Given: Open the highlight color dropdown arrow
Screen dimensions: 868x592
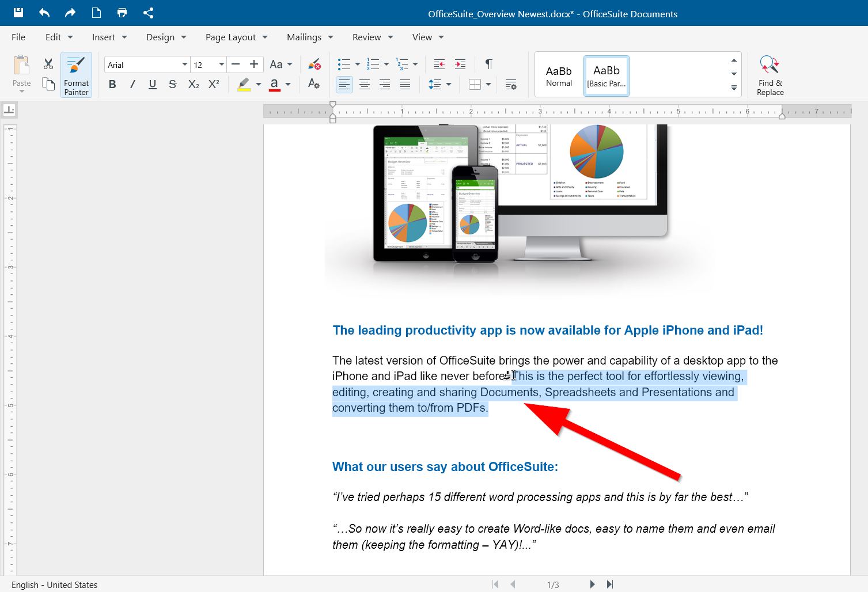Looking at the screenshot, I should (x=259, y=85).
